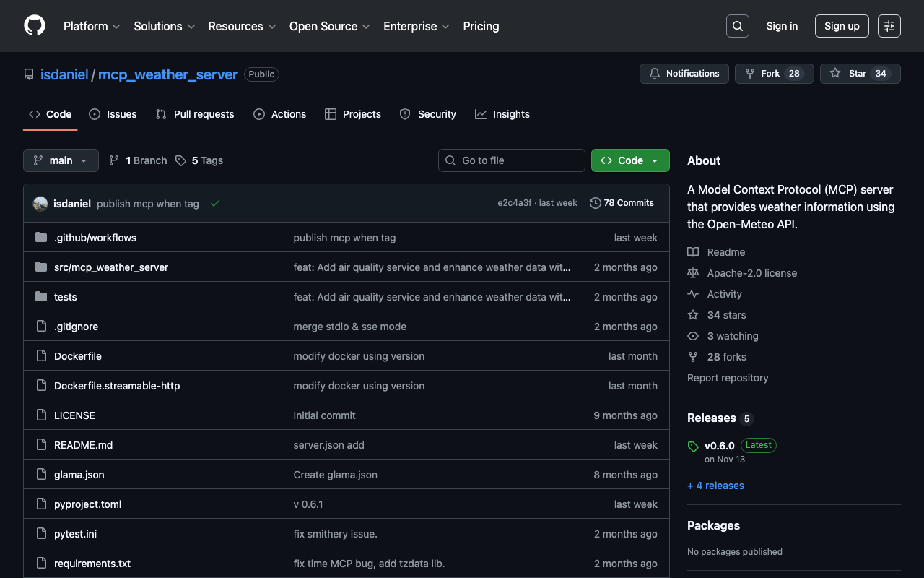Image resolution: width=924 pixels, height=578 pixels.
Task: Click the v0.6.0 release tag icon
Action: [693, 447]
